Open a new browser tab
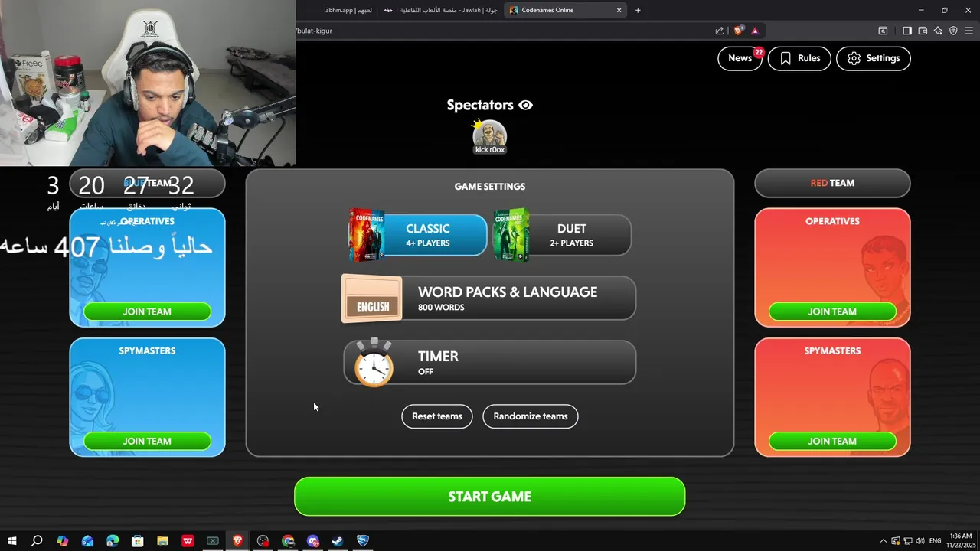980x551 pixels. coord(638,10)
